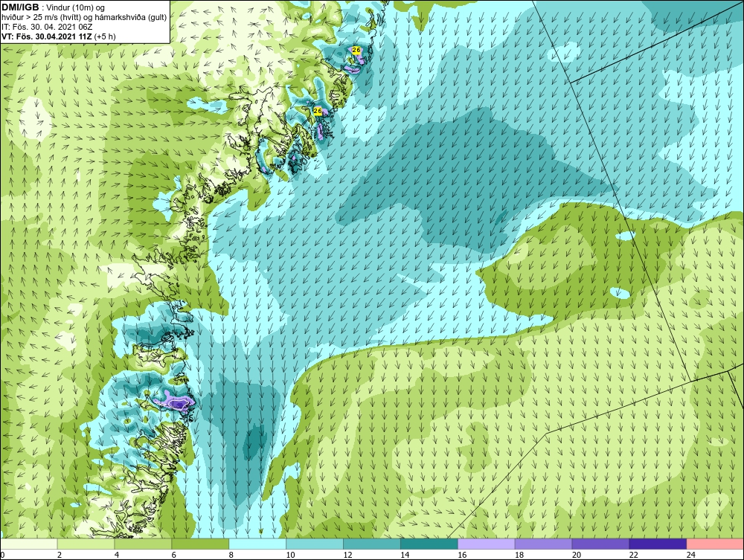Click the pink legend swatch above 24 m/s
This screenshot has width=744, height=560.
(x=714, y=544)
